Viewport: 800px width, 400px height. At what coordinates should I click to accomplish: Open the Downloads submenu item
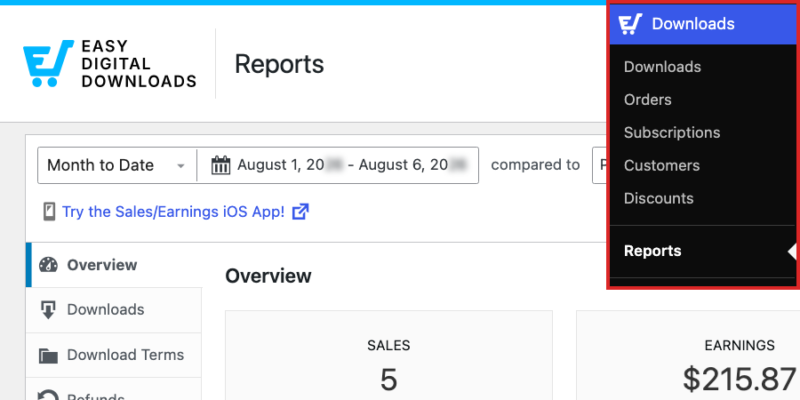pos(662,67)
